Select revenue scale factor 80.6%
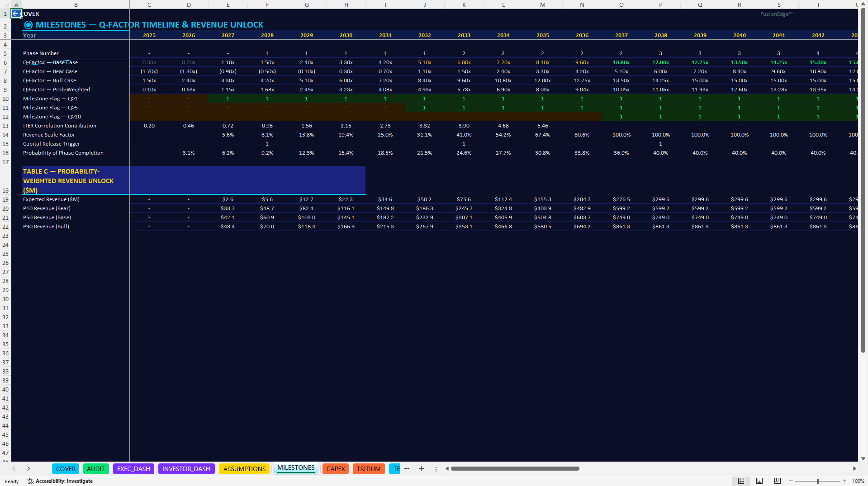The width and height of the screenshot is (868, 486). coord(582,135)
